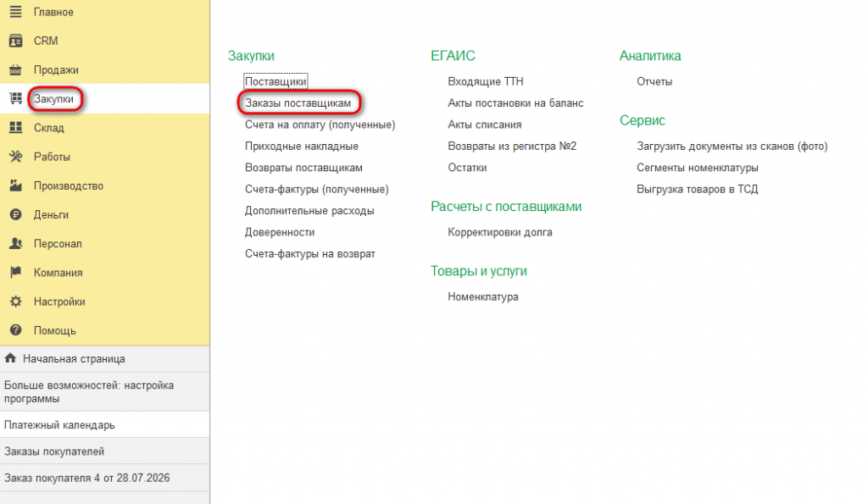Open Счета-фактуры (полученные)
Screen dimensions: 868x504
(x=317, y=189)
